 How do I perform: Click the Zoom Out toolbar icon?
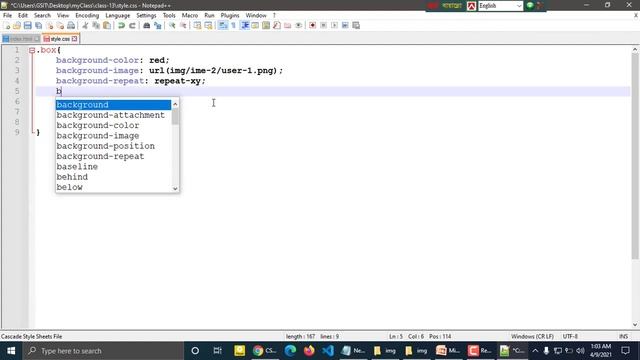[183, 25]
